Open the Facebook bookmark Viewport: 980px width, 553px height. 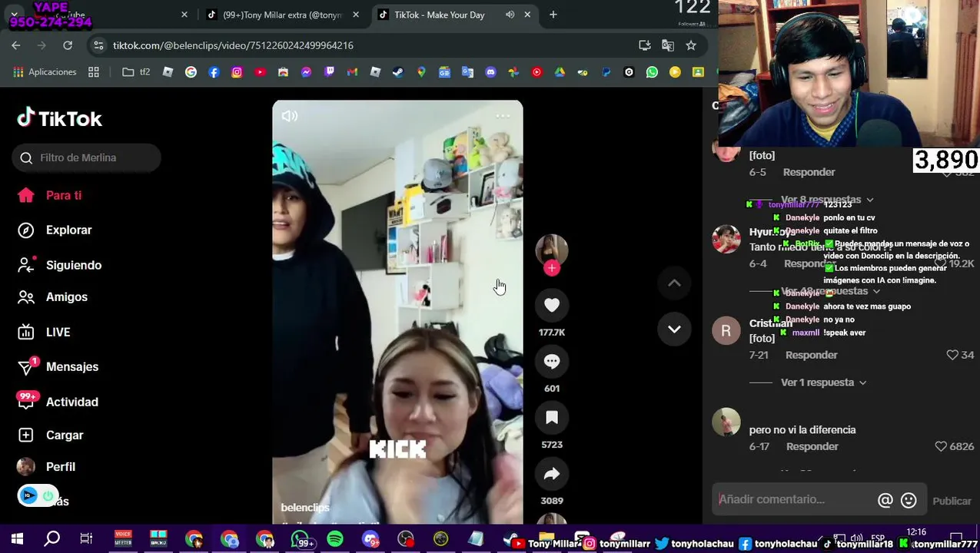(x=214, y=71)
